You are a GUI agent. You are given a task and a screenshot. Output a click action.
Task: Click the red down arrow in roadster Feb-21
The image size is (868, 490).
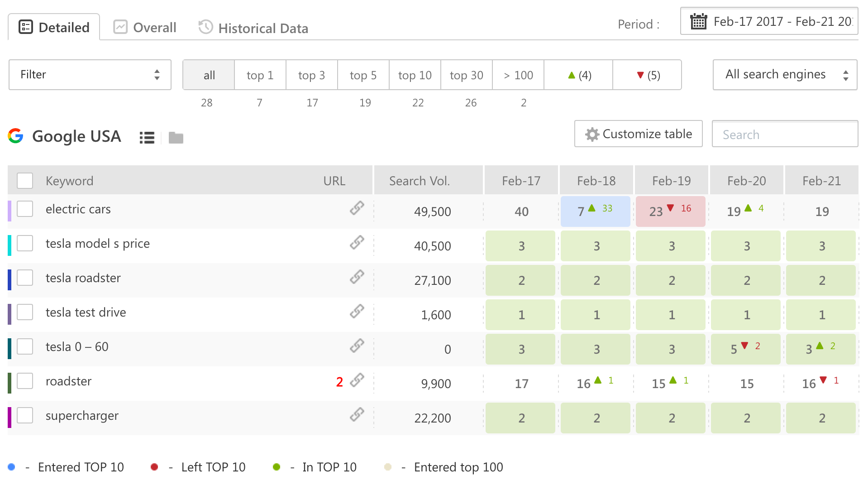coord(823,380)
